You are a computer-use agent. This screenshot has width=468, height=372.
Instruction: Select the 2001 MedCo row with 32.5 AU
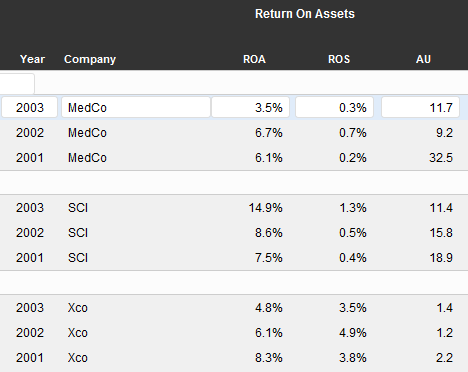pos(234,158)
